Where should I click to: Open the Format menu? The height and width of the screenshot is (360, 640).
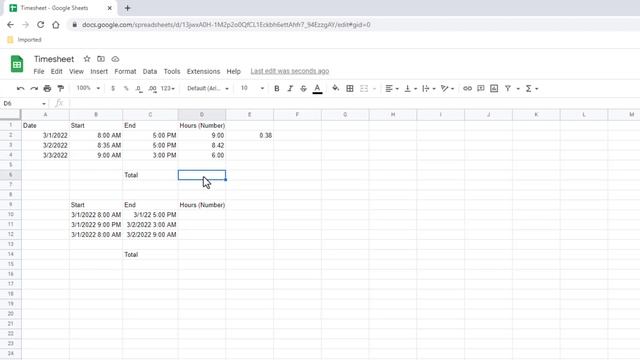click(x=125, y=71)
